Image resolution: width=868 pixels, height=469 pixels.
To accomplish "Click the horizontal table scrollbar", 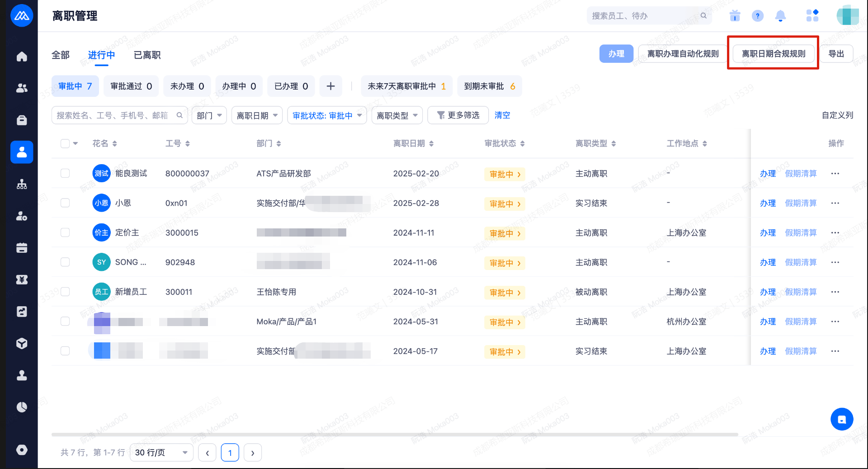I will tap(395, 435).
